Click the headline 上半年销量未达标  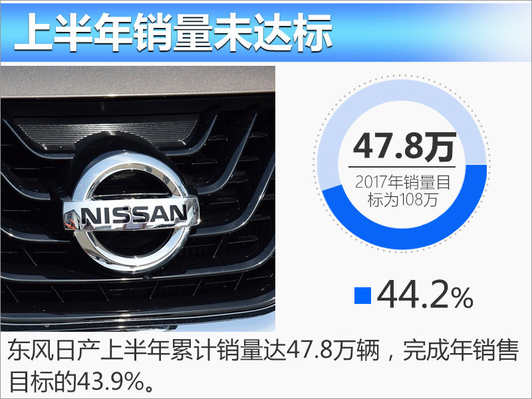coord(173,33)
